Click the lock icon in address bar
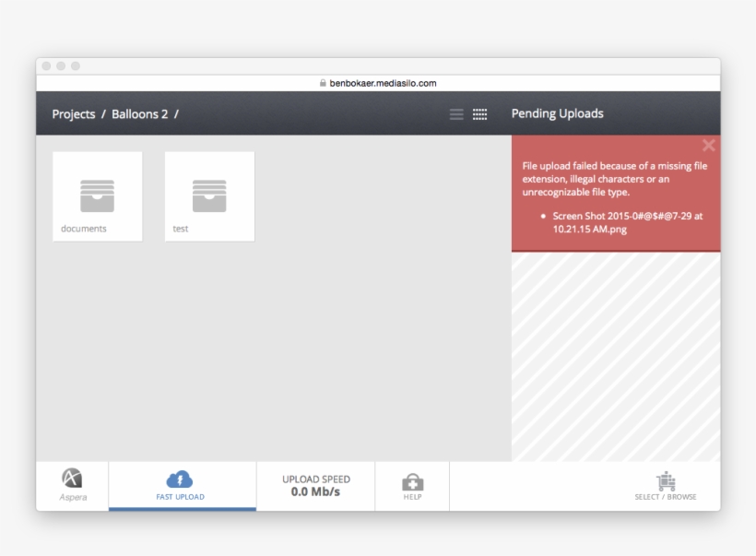The image size is (756, 556). [323, 83]
